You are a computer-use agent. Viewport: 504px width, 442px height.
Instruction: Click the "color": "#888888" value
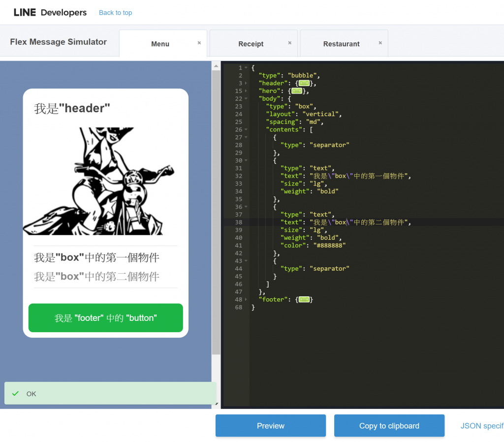[329, 245]
